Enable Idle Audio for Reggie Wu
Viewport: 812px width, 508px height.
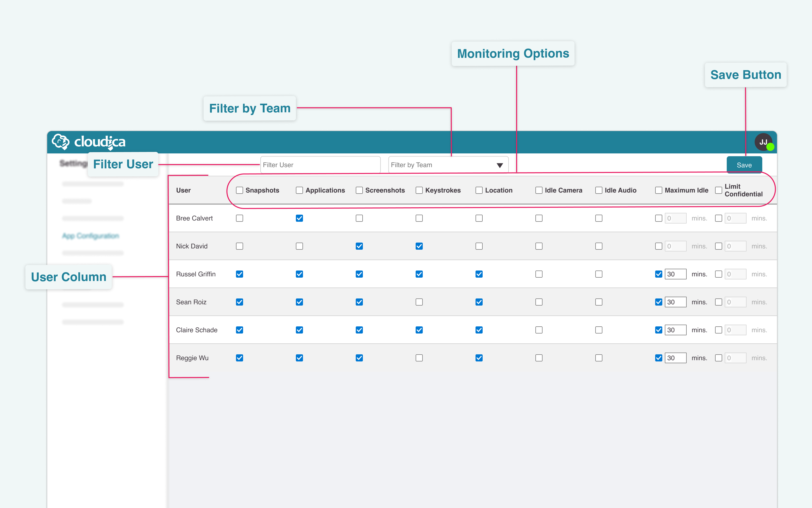[599, 357]
